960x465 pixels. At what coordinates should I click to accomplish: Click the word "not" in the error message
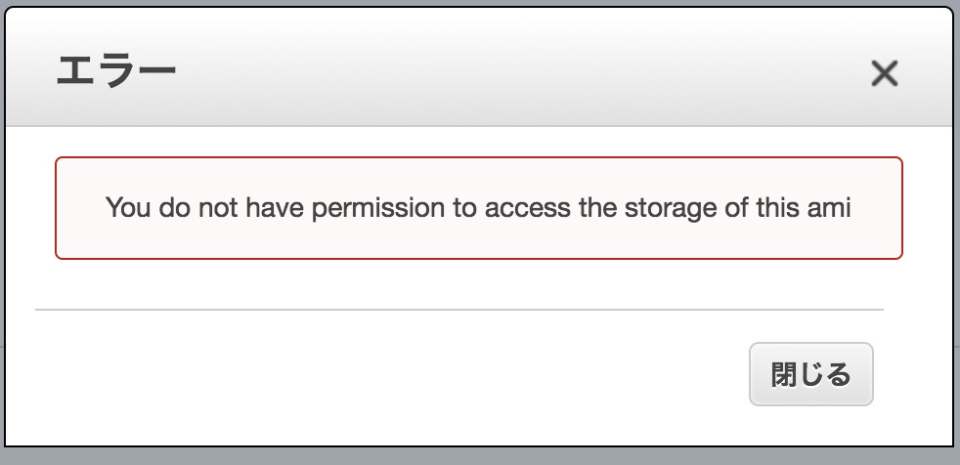pyautogui.click(x=209, y=209)
